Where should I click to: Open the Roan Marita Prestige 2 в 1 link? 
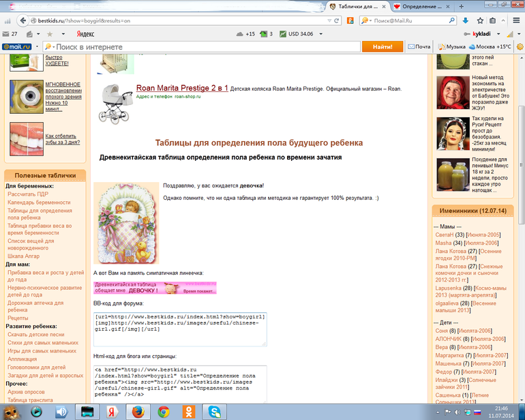pyautogui.click(x=181, y=89)
